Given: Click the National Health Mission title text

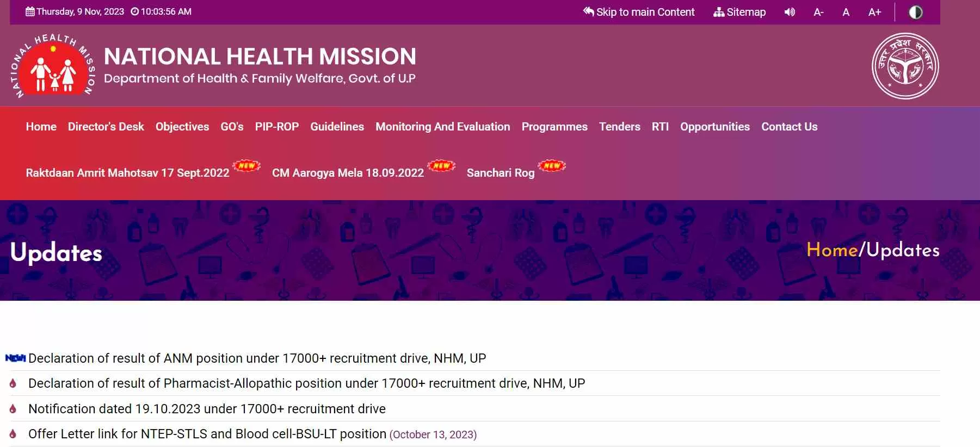Looking at the screenshot, I should point(260,57).
